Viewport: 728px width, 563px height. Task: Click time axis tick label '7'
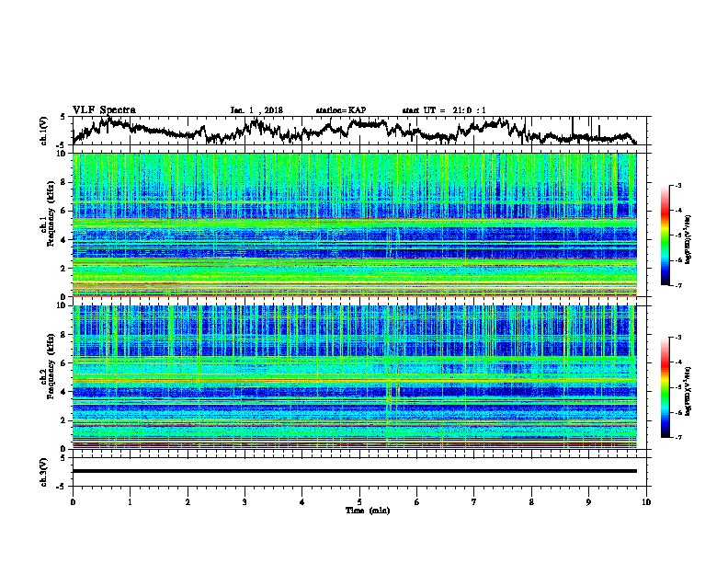[474, 502]
